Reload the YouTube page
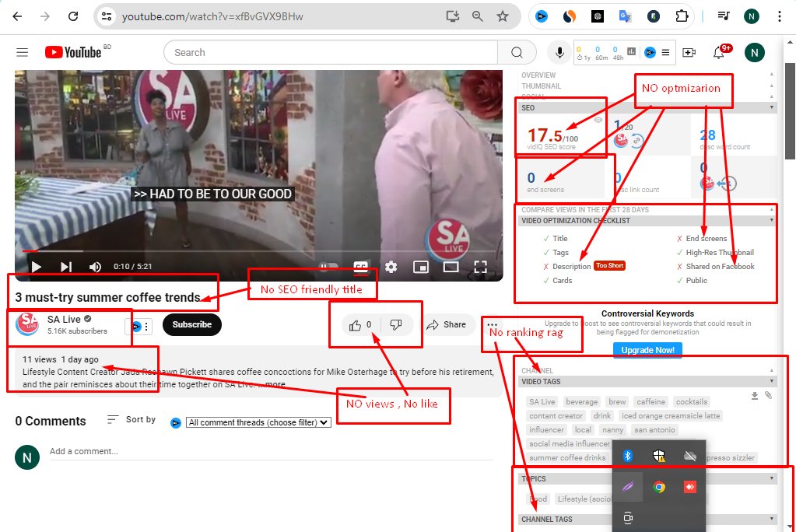796x532 pixels. click(73, 16)
